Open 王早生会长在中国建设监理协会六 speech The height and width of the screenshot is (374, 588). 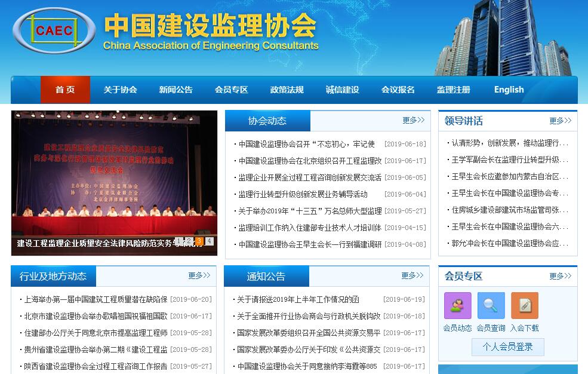pyautogui.click(x=510, y=226)
